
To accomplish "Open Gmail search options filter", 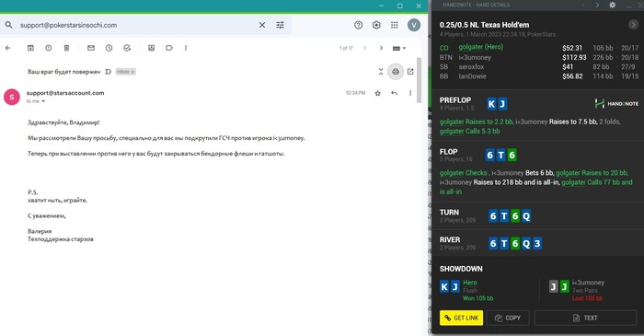I will 280,25.
